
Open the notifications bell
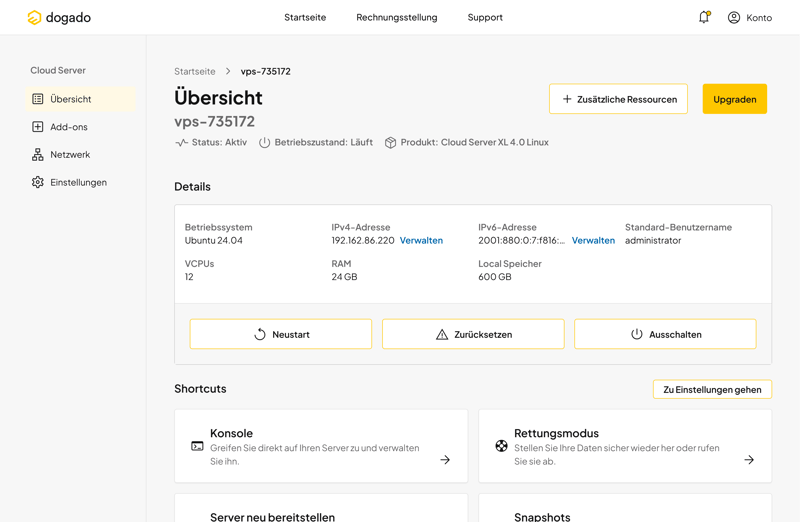click(x=704, y=17)
